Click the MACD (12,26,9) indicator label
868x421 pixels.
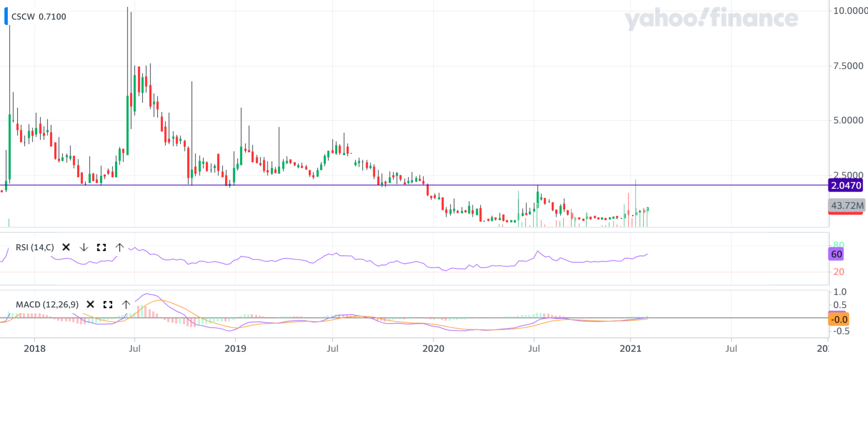coord(47,305)
